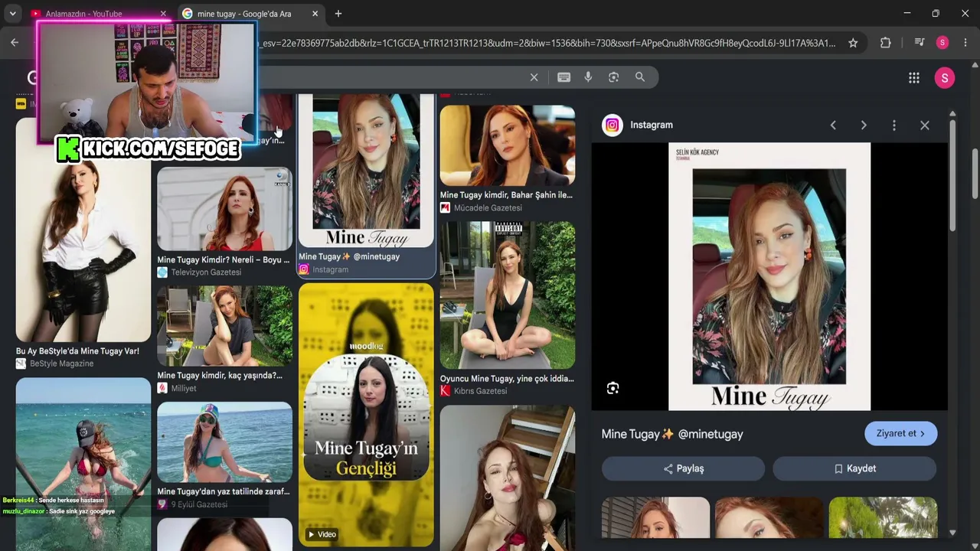Open more options in preview panel
The height and width of the screenshot is (551, 980).
[894, 126]
